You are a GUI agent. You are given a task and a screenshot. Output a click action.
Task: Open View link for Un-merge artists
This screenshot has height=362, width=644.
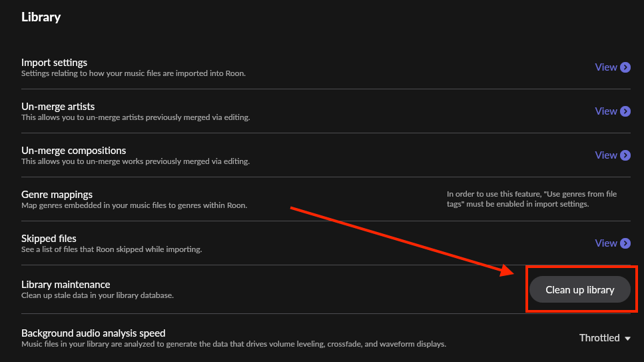pos(606,111)
